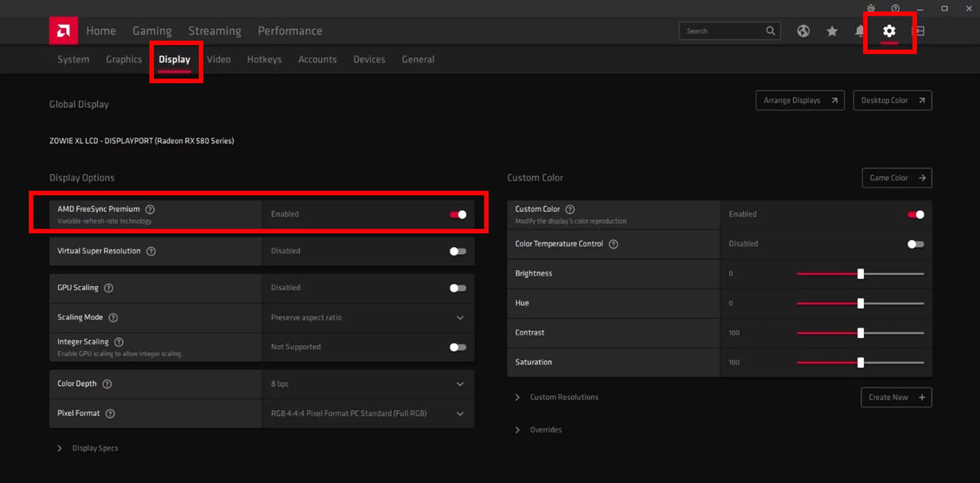
Task: Open favorites star icon
Action: point(832,31)
